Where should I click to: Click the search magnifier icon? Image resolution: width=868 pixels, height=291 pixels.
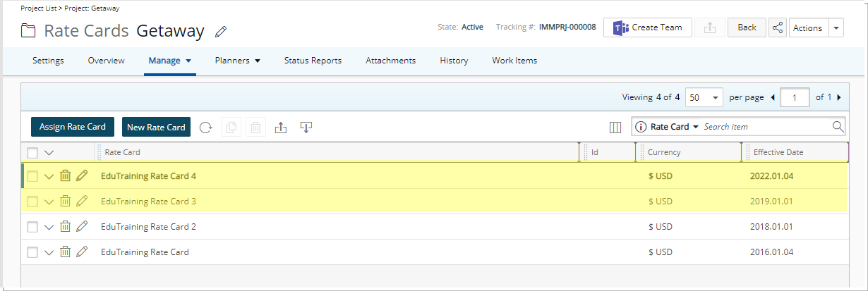point(838,127)
